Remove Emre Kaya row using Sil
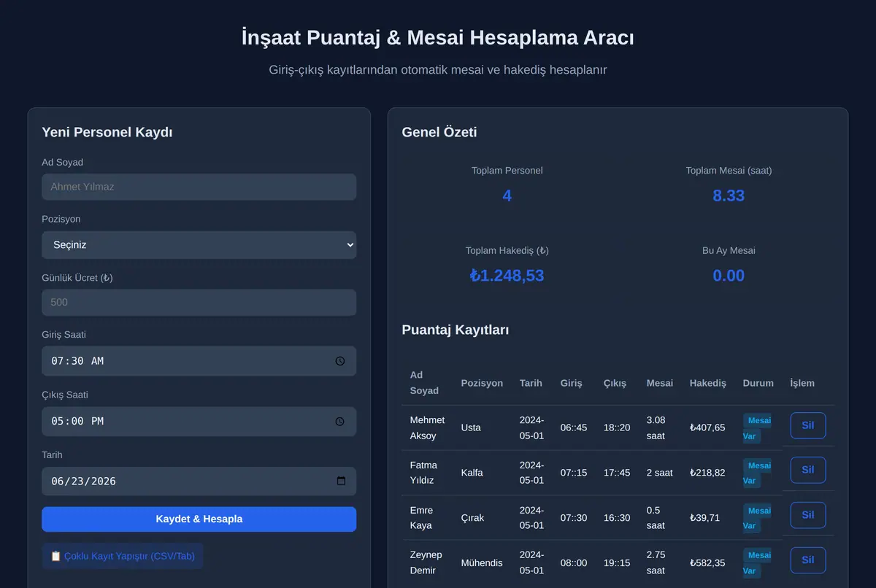 click(808, 515)
